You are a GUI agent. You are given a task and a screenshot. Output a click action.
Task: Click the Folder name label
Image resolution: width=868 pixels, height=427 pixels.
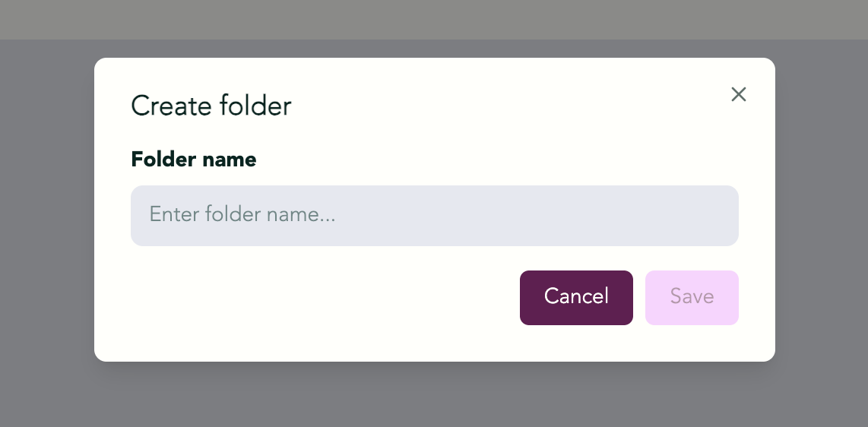tap(194, 160)
